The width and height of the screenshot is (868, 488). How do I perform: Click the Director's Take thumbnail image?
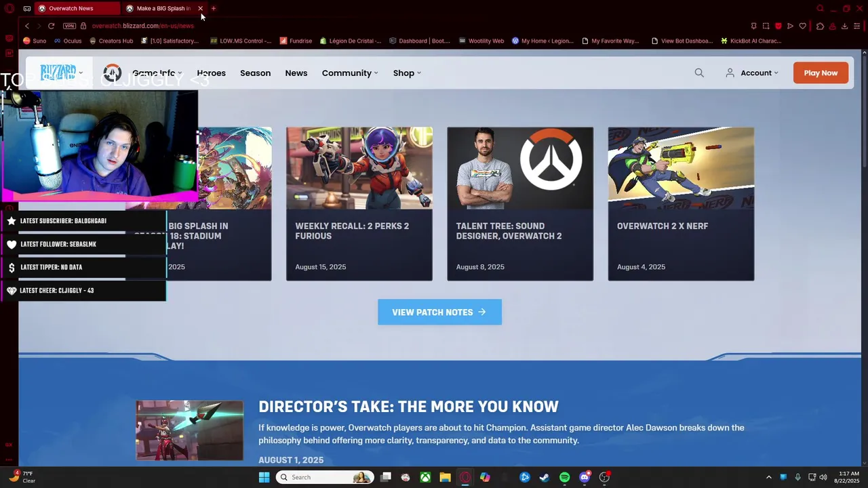189,430
